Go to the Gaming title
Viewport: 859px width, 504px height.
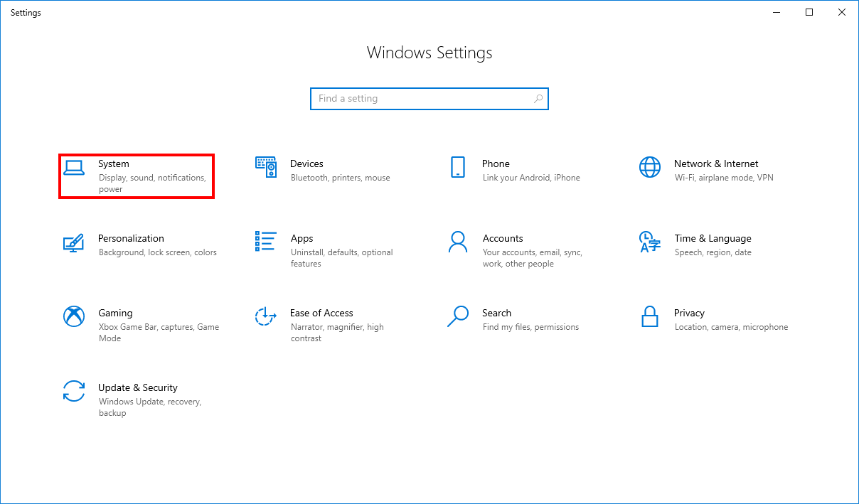coord(115,313)
